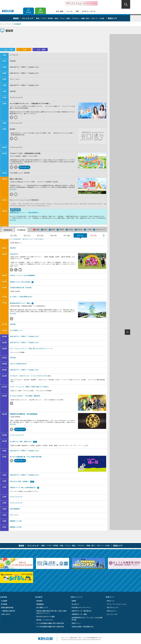Viewport: 141px width, 644px height.
Task: Expand 続きを読む for 夢追人
Action: point(13,189)
